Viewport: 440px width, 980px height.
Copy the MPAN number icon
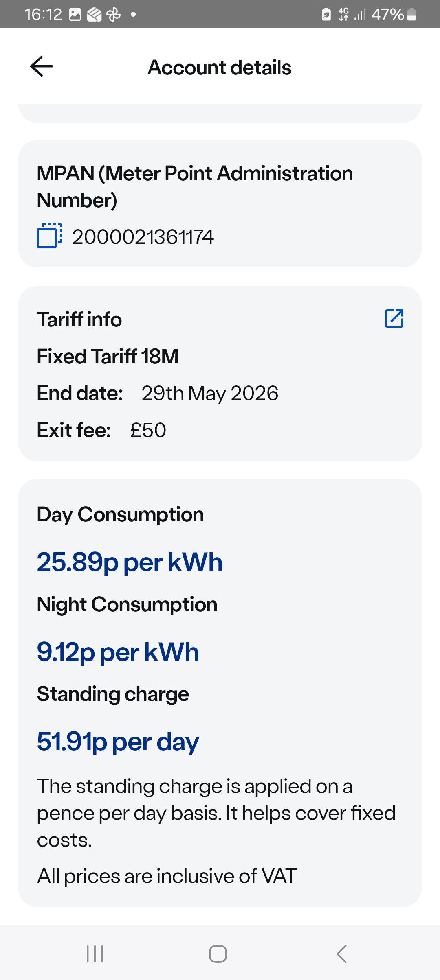49,236
